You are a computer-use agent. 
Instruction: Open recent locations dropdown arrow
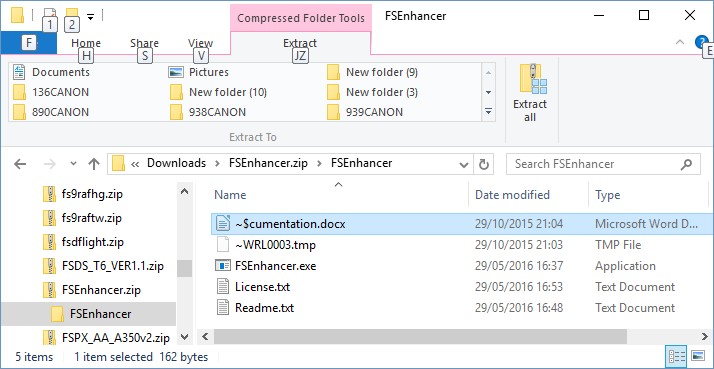[x=73, y=164]
